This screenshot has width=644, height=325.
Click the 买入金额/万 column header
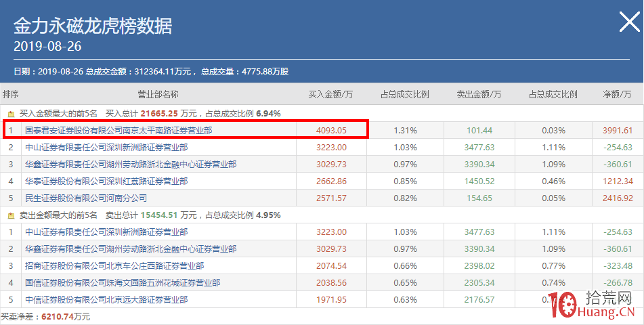pos(330,94)
